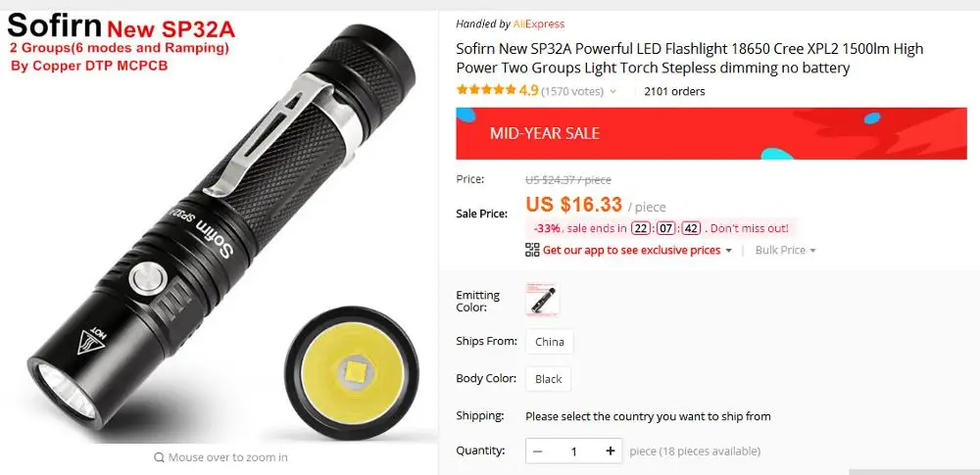Select the China ships-from option
This screenshot has width=980, height=475.
550,342
